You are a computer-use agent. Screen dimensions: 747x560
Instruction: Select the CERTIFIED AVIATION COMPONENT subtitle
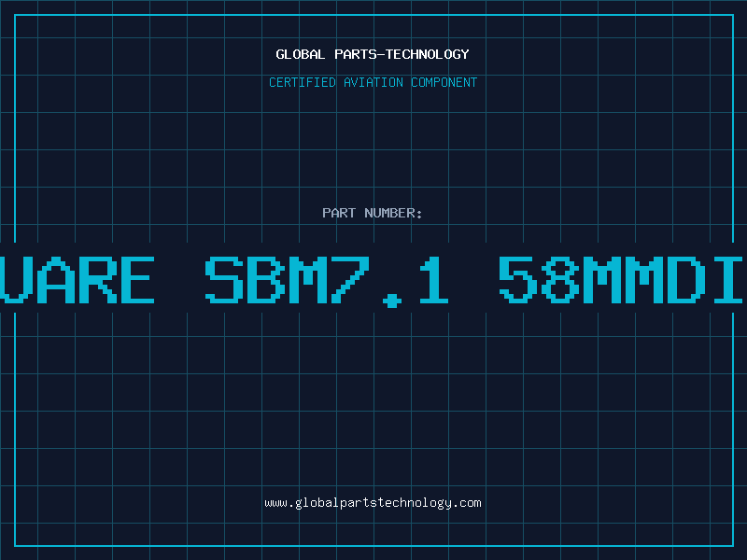coord(373,82)
